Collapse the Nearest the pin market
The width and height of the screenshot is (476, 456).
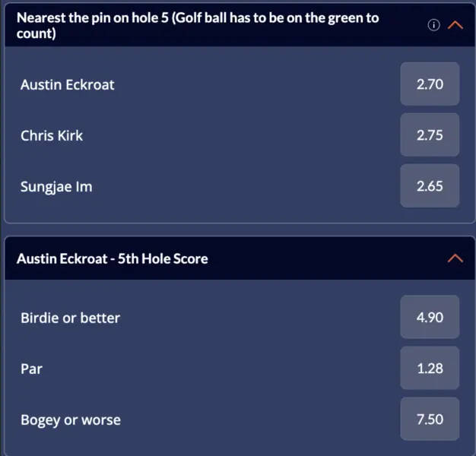[x=455, y=25]
